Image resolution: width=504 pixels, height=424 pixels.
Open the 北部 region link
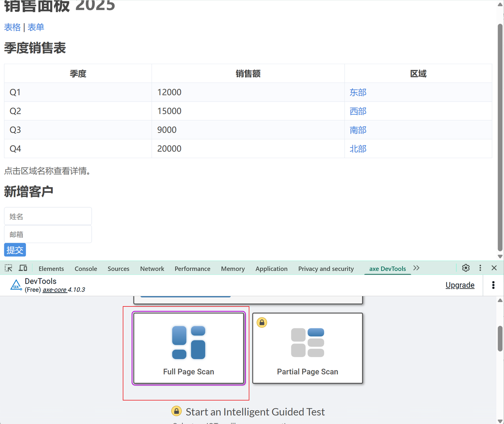[x=358, y=149]
